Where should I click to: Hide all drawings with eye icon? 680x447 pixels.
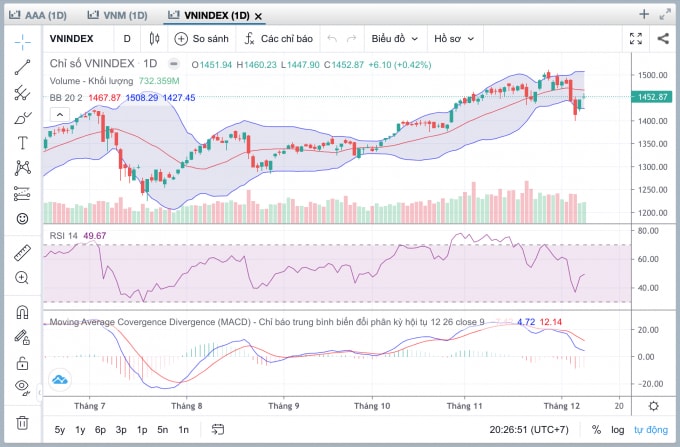point(23,387)
